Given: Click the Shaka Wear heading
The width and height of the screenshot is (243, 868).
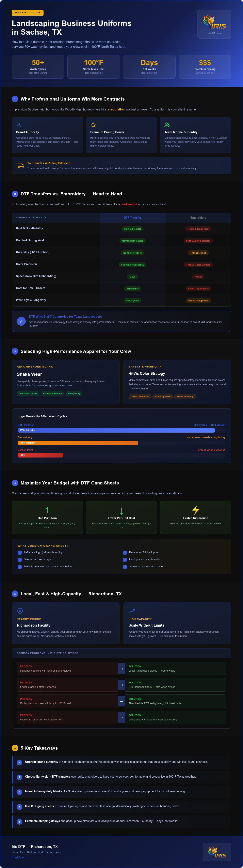Looking at the screenshot, I should [x=29, y=374].
